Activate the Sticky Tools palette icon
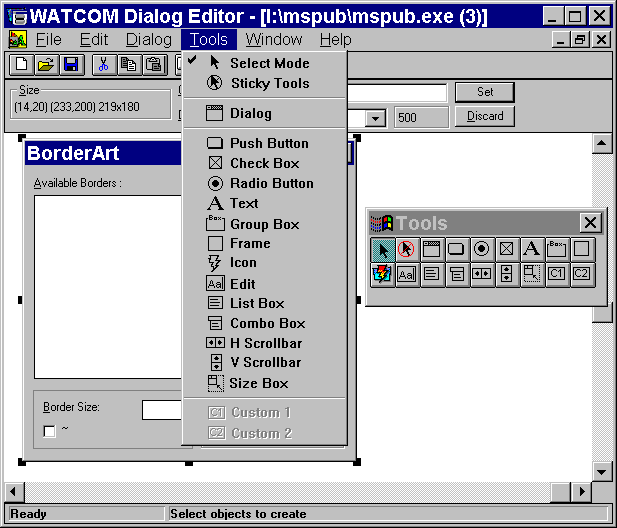Viewport: 617px width, 528px height. pos(407,249)
